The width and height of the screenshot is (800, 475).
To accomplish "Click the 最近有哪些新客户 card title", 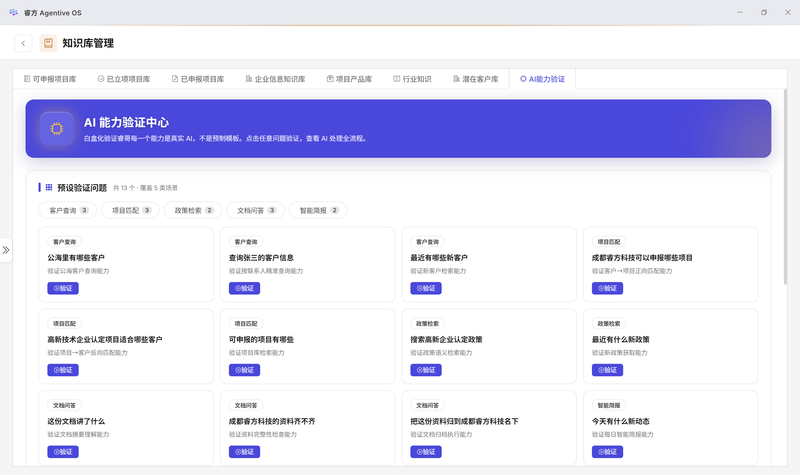I will 439,258.
